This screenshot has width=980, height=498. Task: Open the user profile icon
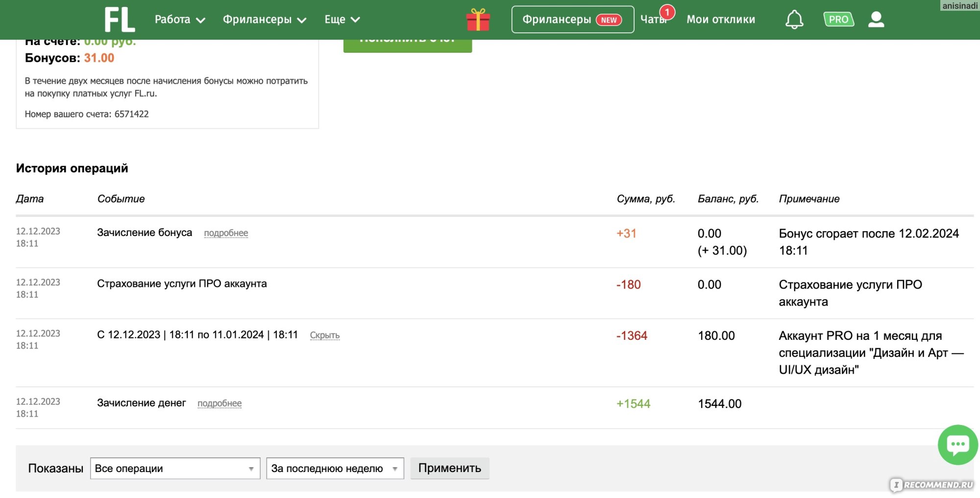876,20
